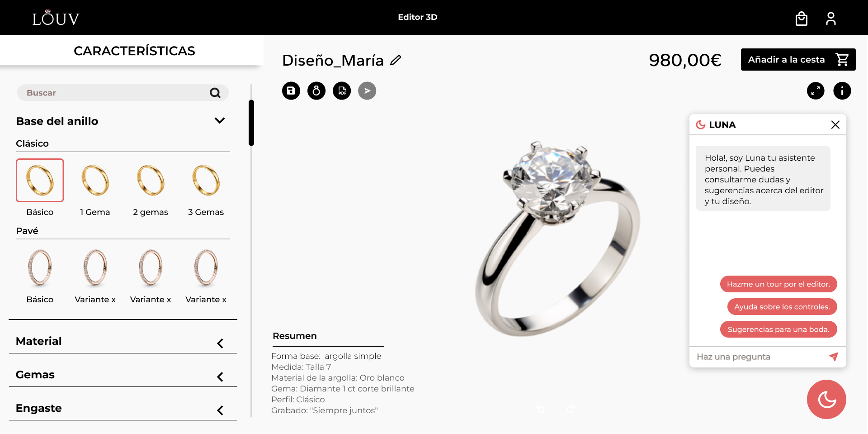Select the Clásico 1 Gema ring thumbnail

pyautogui.click(x=95, y=180)
